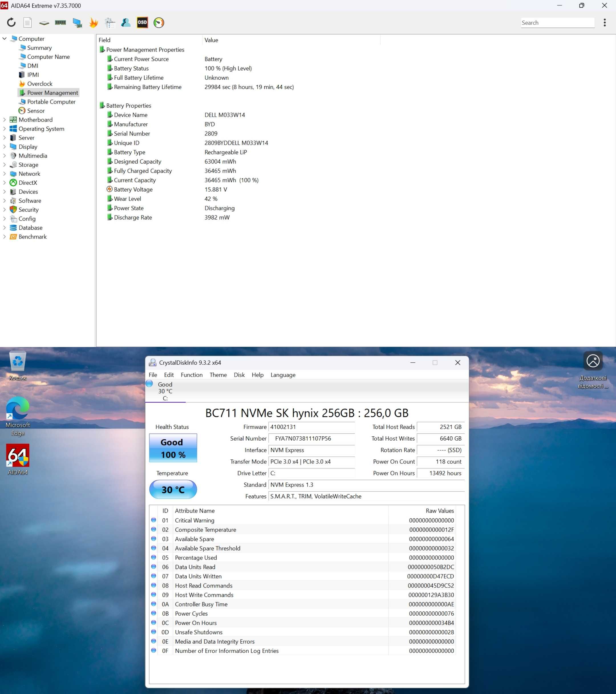Collapse the Computer tree node
The height and width of the screenshot is (694, 616).
[x=4, y=39]
